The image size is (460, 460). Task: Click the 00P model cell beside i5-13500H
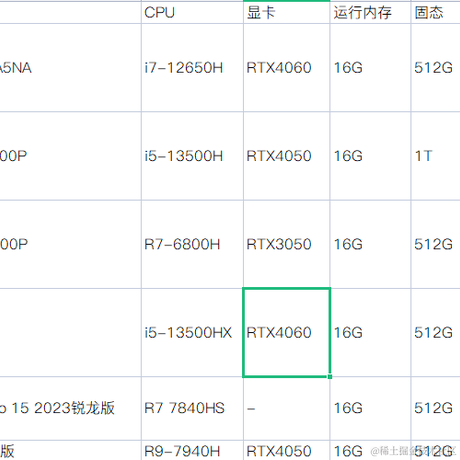click(x=70, y=156)
